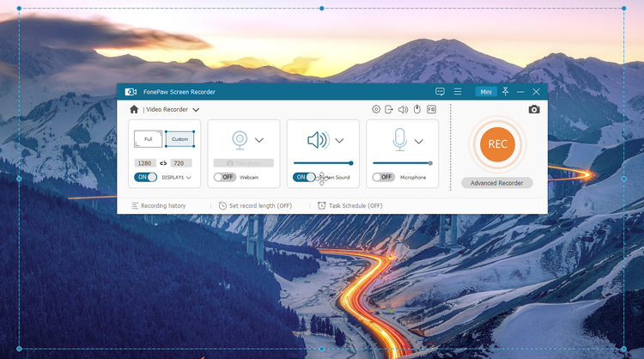Click the bottom-left corner selection handle
The width and height of the screenshot is (644, 359).
(x=19, y=349)
